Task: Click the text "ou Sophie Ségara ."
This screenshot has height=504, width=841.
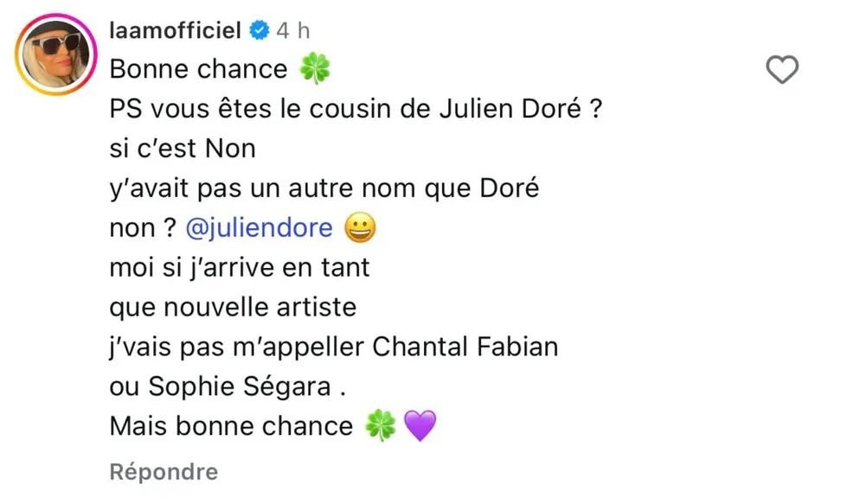Action: [x=228, y=386]
